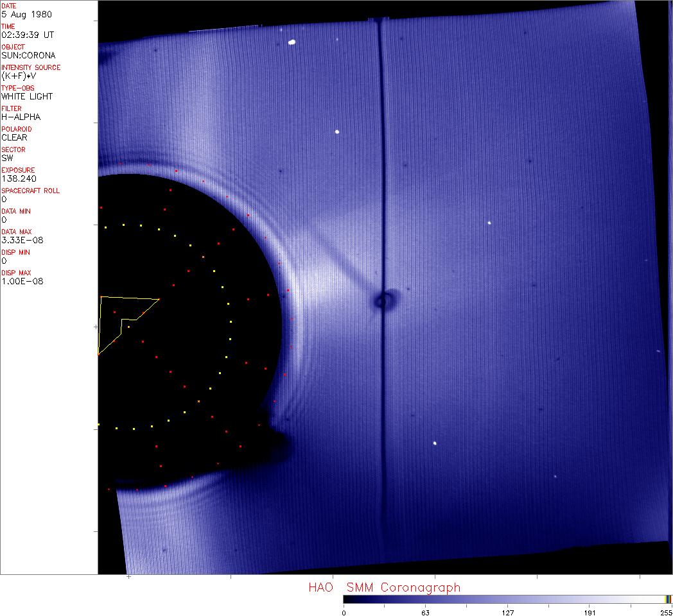Select the WHITE LIGHT observation type
Viewport: 673px width, 616px height.
[x=27, y=96]
